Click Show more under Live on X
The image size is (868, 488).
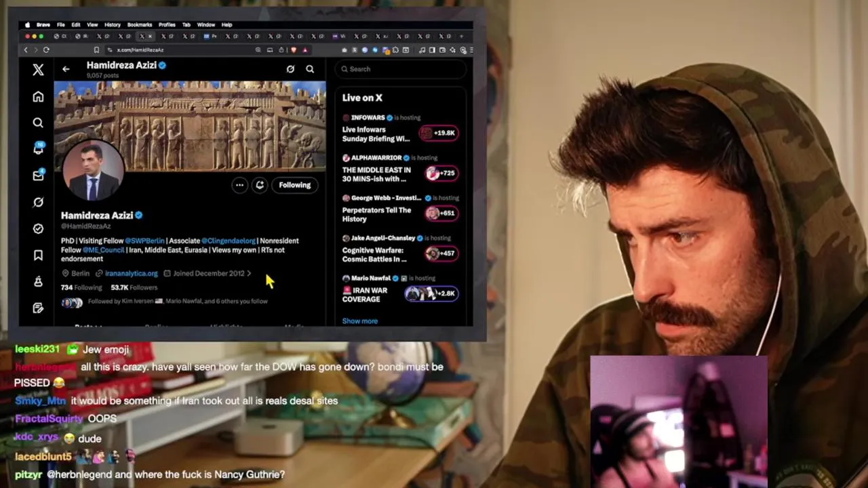(360, 321)
